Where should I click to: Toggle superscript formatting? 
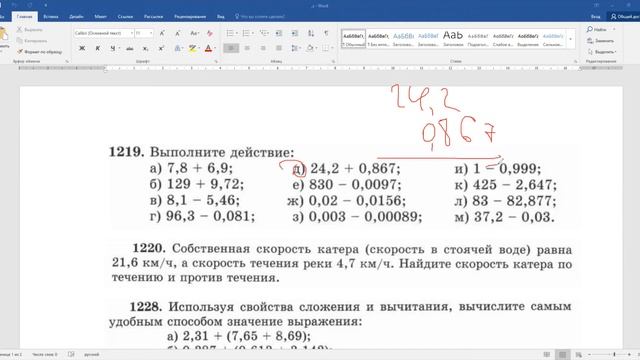click(161, 48)
